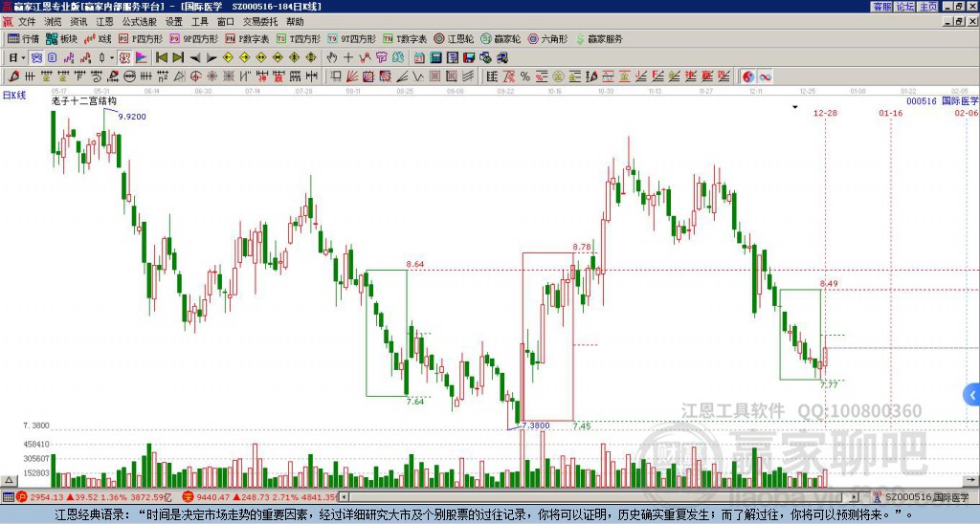Open the 公式选股 menu
Viewport: 980px width, 524px height.
(139, 22)
